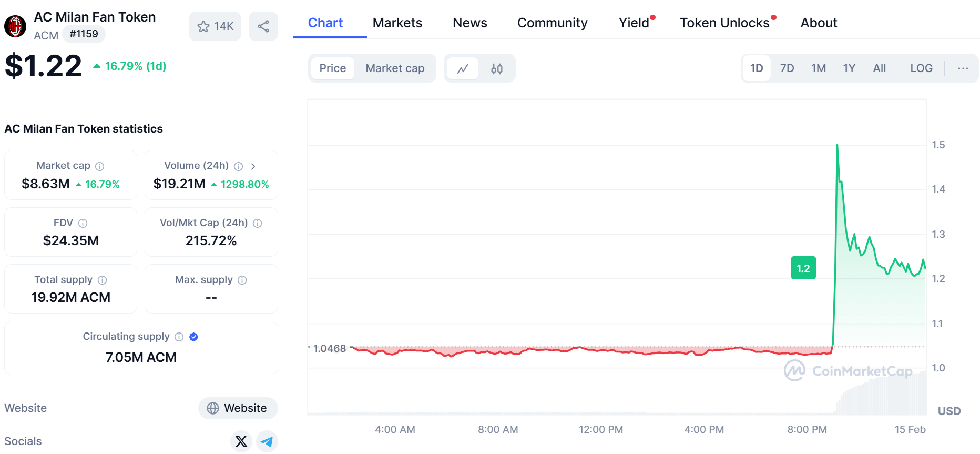This screenshot has height=454, width=980.
Task: Switch to candlestick chart icon
Action: [497, 69]
